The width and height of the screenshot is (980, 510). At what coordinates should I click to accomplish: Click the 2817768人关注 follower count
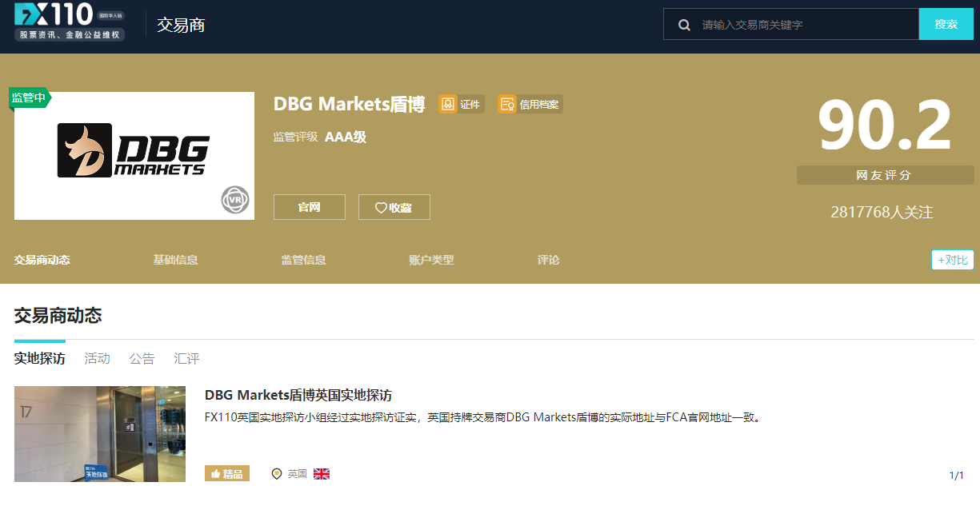coord(882,212)
